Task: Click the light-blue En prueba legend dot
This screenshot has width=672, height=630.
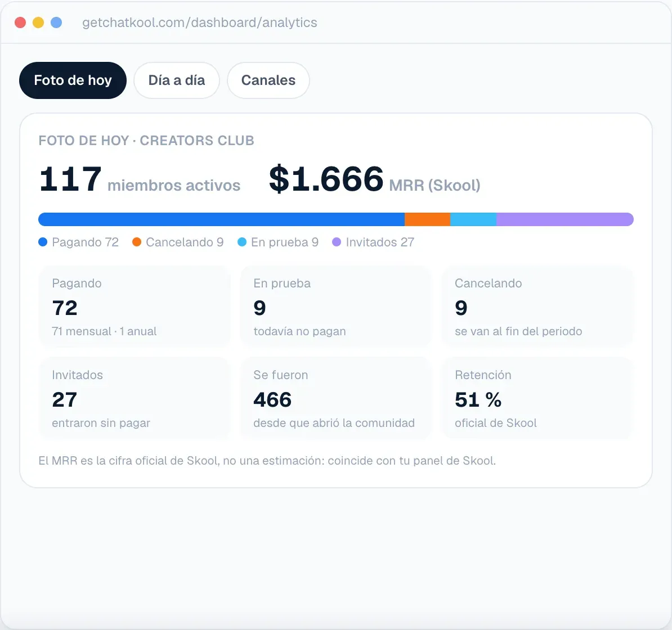Action: (242, 242)
